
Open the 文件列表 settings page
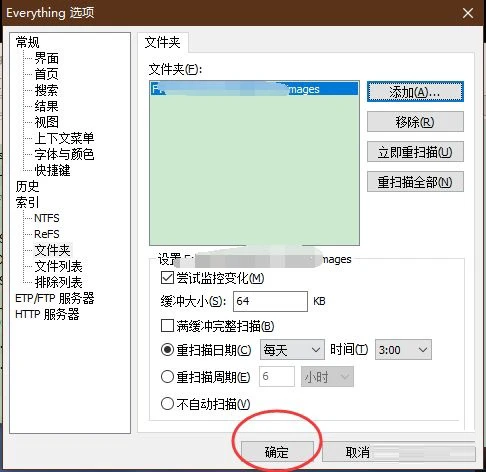click(x=58, y=266)
